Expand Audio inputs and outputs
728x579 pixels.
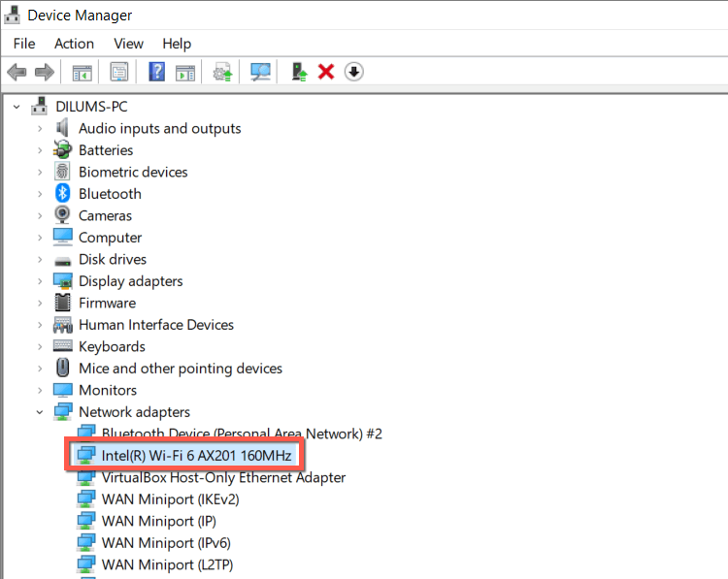[x=40, y=129]
